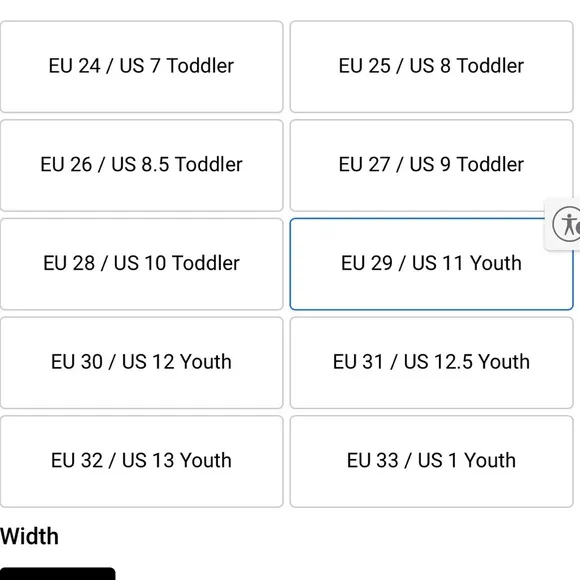Select size EU 31 / US 12.5 Youth

point(431,363)
